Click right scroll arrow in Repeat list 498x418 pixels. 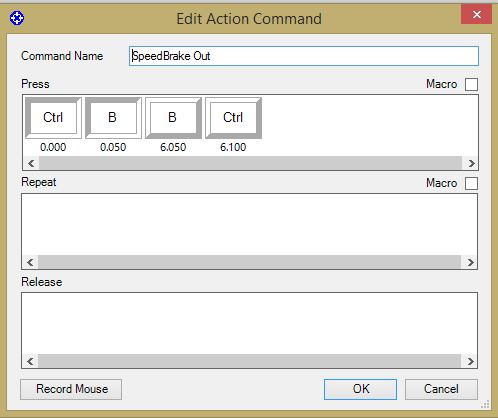[470, 262]
